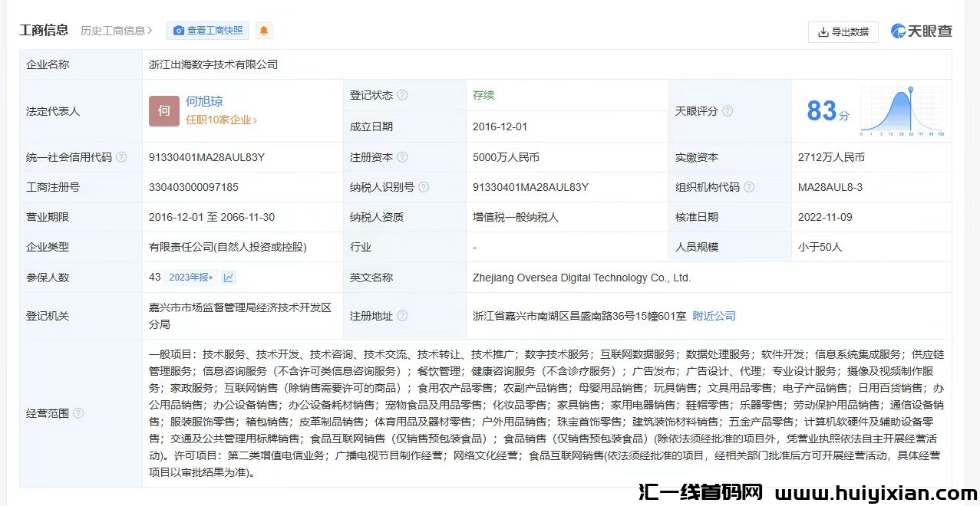The height and width of the screenshot is (506, 980).
Task: Click 导出数据 export button
Action: 843,31
